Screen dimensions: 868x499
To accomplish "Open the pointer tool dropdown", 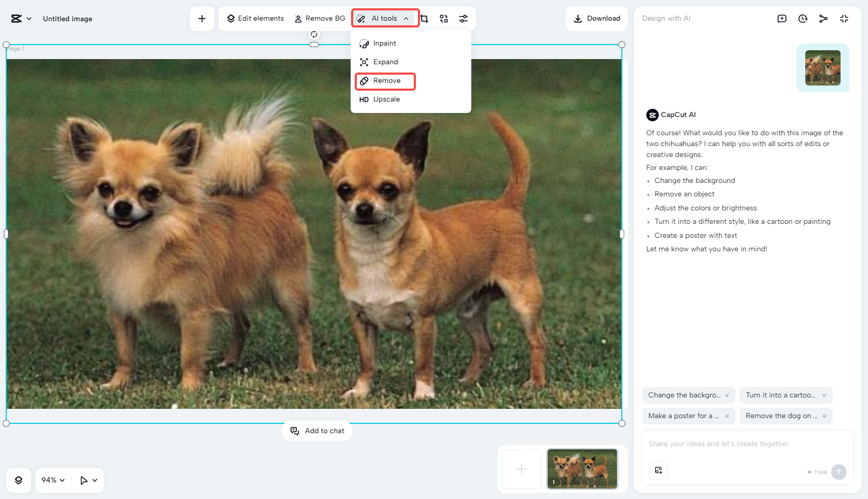I will pyautogui.click(x=89, y=480).
